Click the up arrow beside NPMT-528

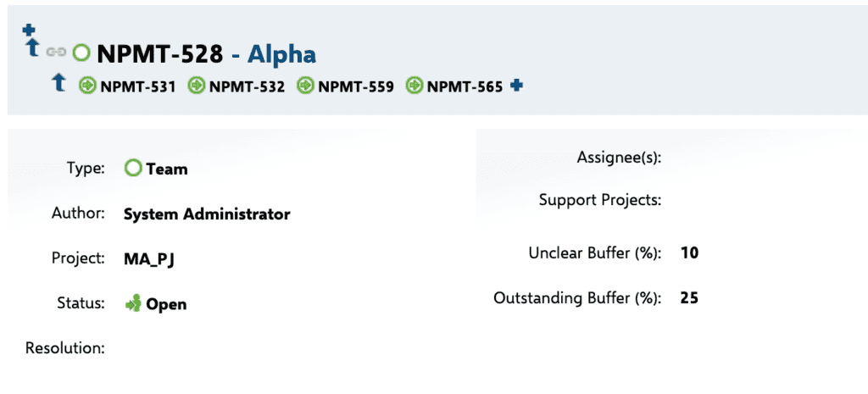33,48
